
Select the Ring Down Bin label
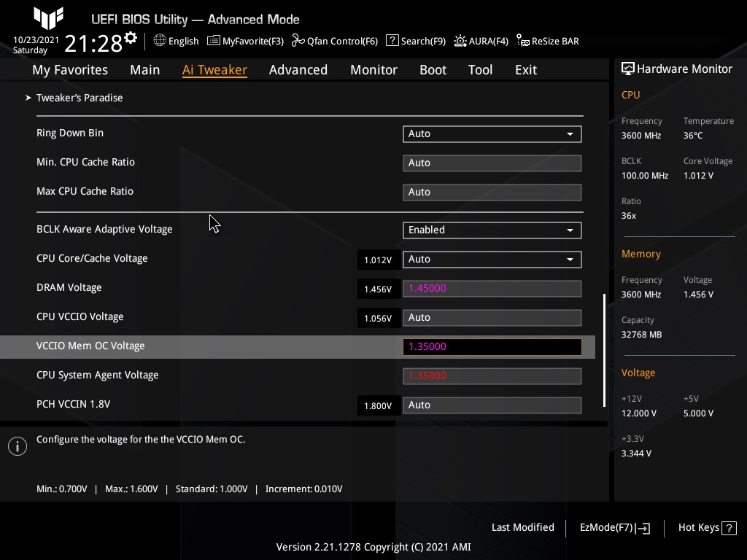coord(70,133)
